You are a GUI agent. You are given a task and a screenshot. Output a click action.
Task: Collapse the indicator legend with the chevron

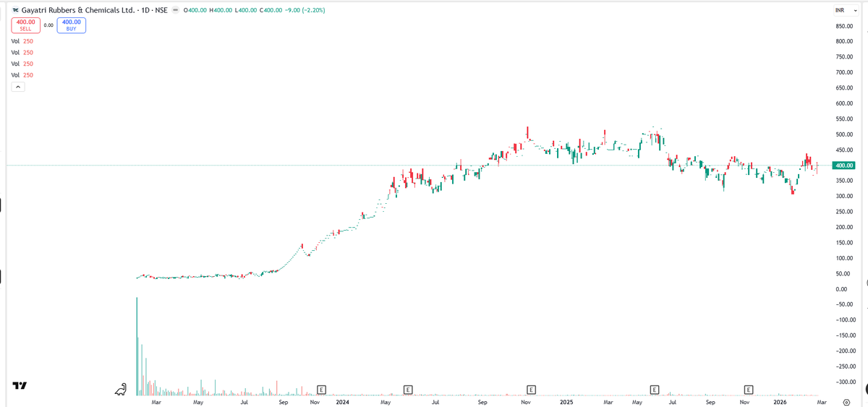(18, 87)
